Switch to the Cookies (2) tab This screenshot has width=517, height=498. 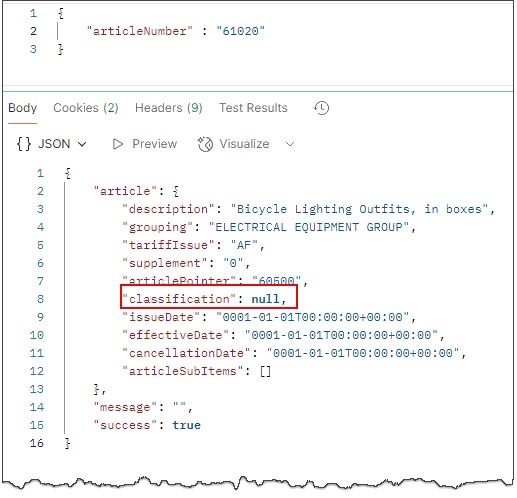pos(86,108)
